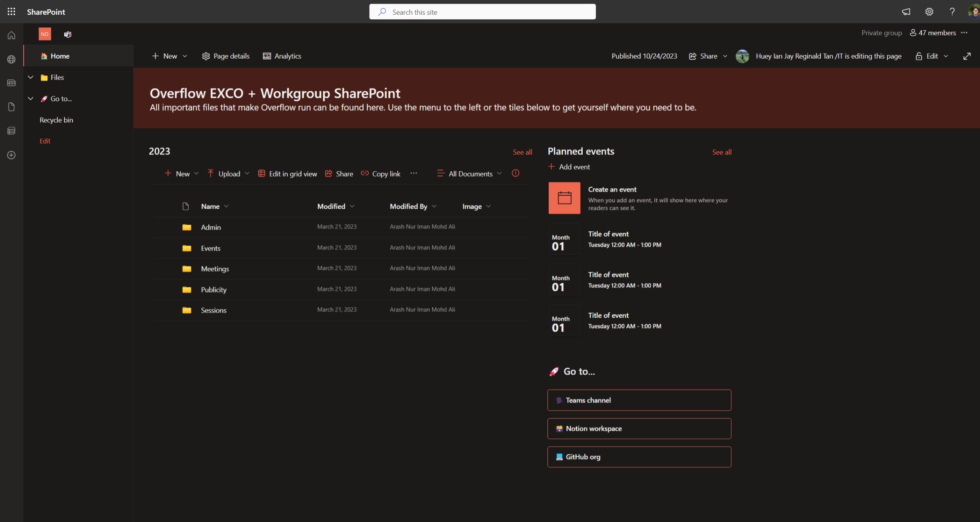Open the Meetings folder
The width and height of the screenshot is (980, 522).
(x=215, y=269)
